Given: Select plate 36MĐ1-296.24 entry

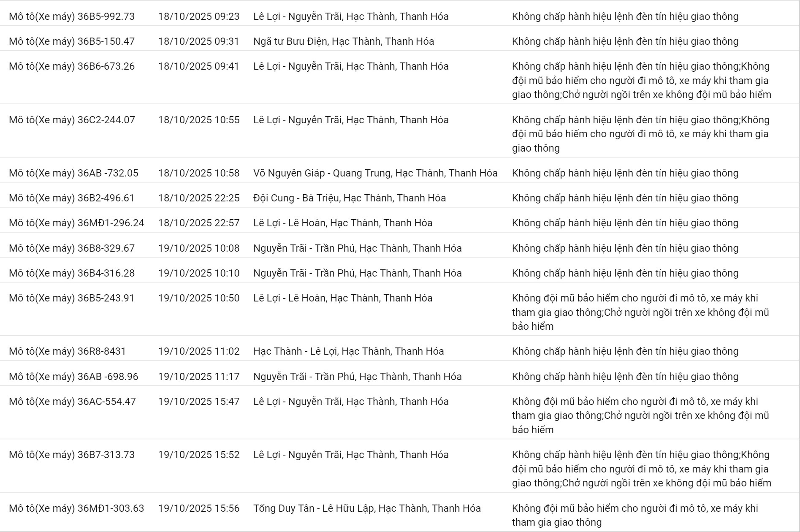Looking at the screenshot, I should pyautogui.click(x=76, y=223).
